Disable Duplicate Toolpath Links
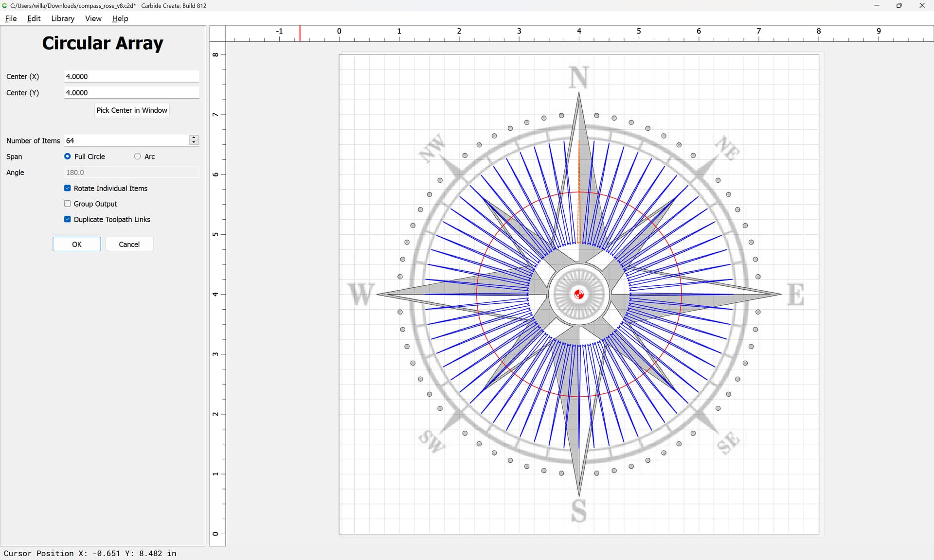The height and width of the screenshot is (560, 934). tap(68, 219)
